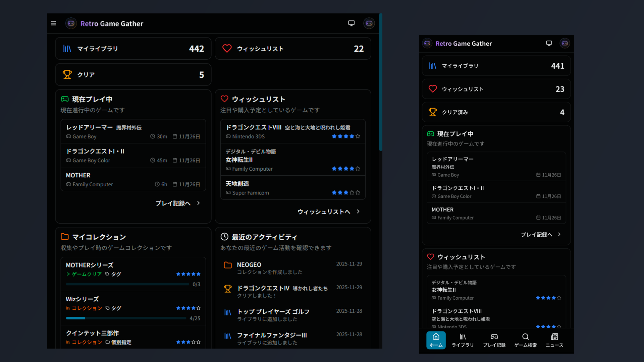Screen dimensions: 644x362
Task: Expand the プレイ記録へ chevron
Action: [198, 203]
